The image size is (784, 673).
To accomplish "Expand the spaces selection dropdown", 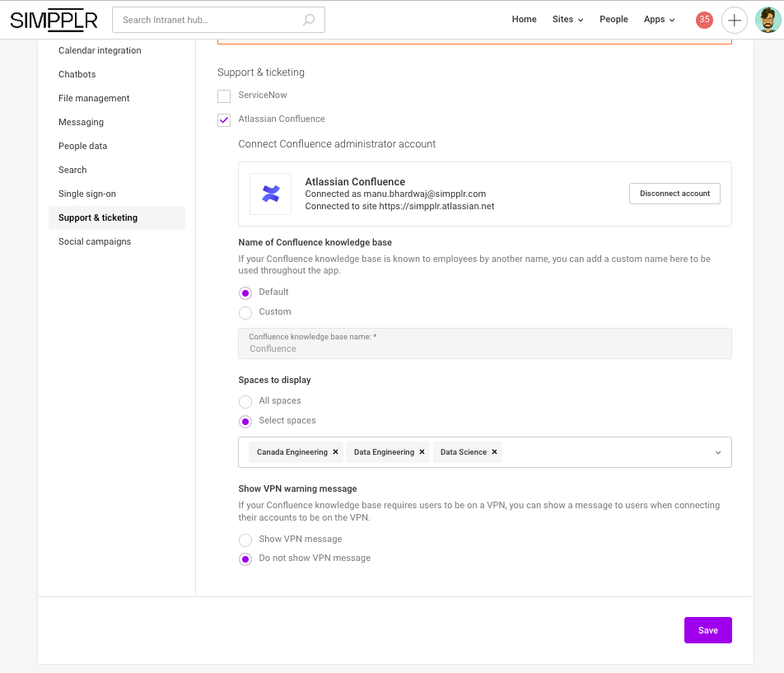I will tap(717, 451).
